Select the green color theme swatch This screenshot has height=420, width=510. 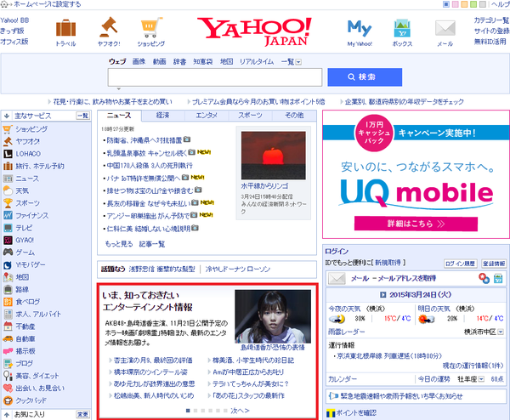pos(473,4)
